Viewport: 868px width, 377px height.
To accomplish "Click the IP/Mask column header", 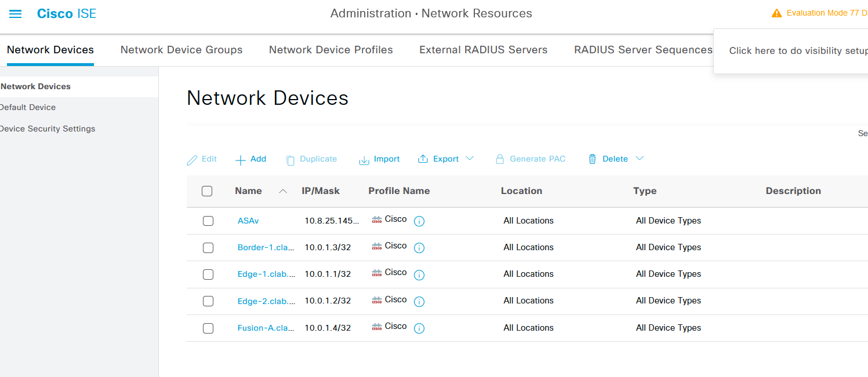I will click(x=321, y=191).
